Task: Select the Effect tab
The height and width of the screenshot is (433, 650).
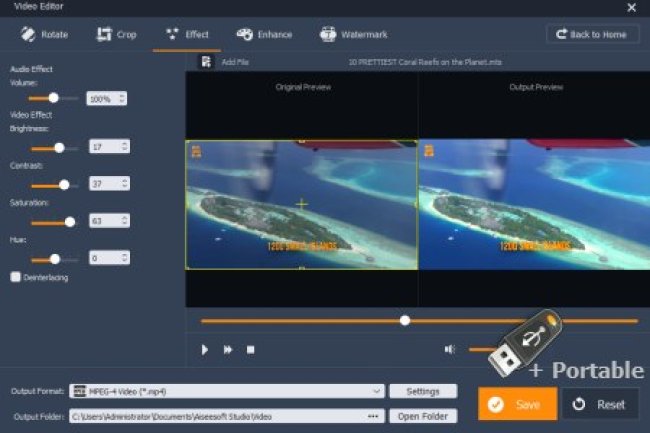Action: [x=187, y=34]
